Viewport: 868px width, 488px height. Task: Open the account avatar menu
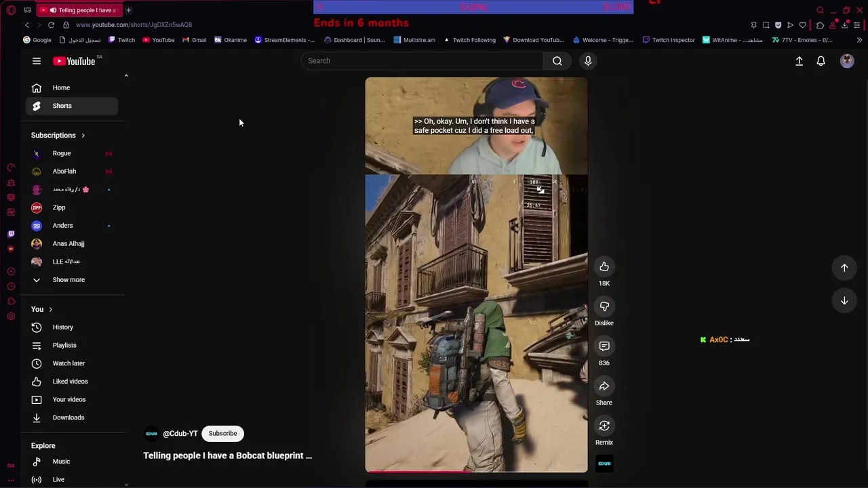pyautogui.click(x=847, y=61)
